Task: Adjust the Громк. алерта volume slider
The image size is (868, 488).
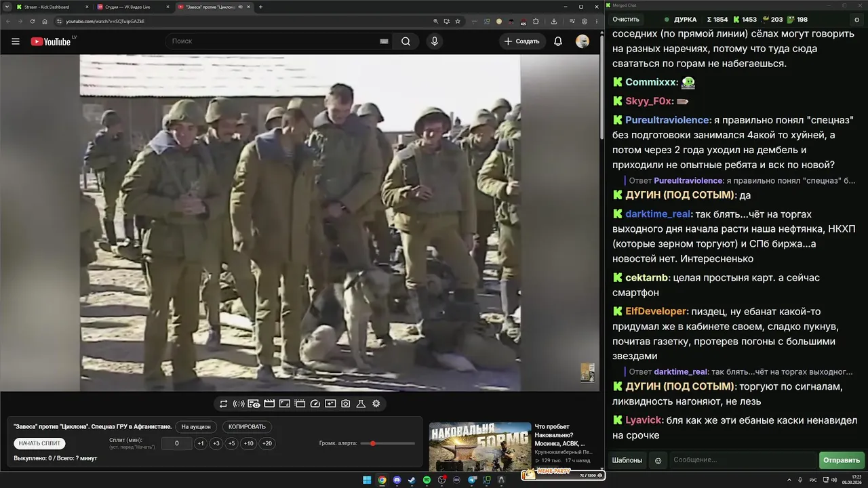Action: (388, 443)
